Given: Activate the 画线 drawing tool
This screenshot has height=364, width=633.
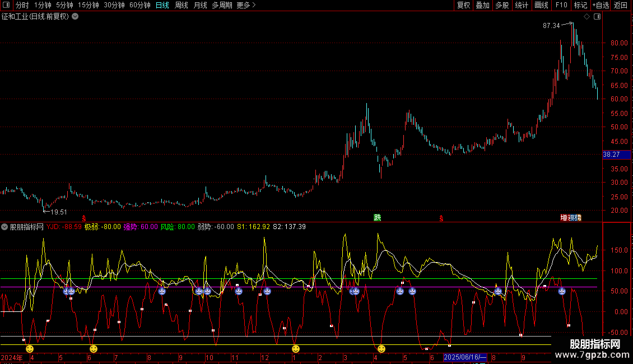Looking at the screenshot, I should coord(541,5).
